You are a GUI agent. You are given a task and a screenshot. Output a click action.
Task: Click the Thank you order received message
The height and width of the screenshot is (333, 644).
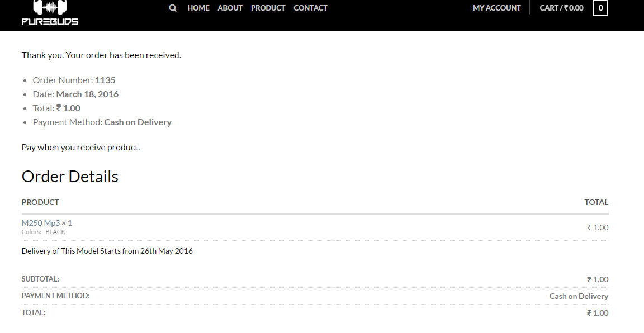pos(101,55)
